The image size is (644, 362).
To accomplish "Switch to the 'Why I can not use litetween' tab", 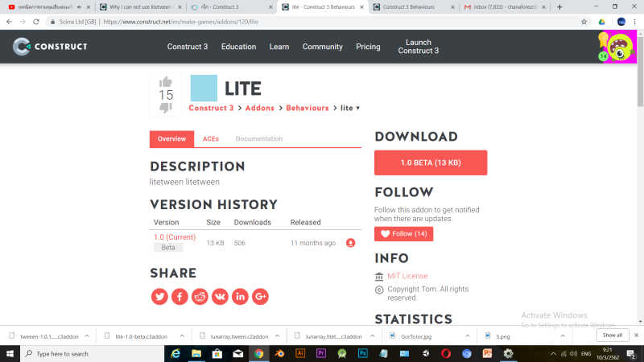I will pyautogui.click(x=140, y=7).
